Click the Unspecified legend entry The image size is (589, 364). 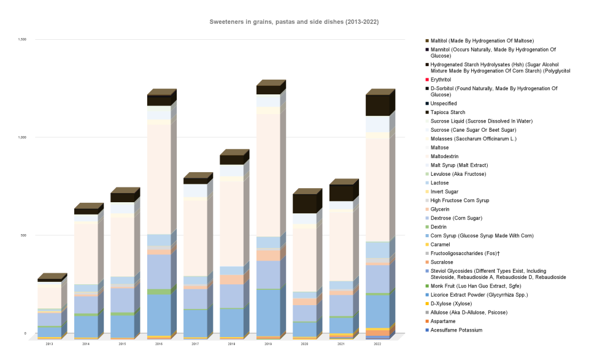pyautogui.click(x=444, y=104)
